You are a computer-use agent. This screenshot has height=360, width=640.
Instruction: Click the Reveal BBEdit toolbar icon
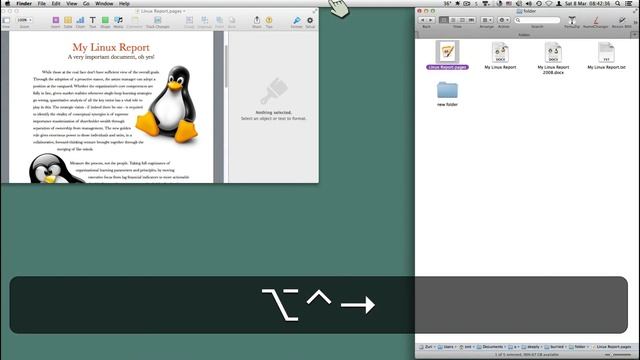coord(622,22)
